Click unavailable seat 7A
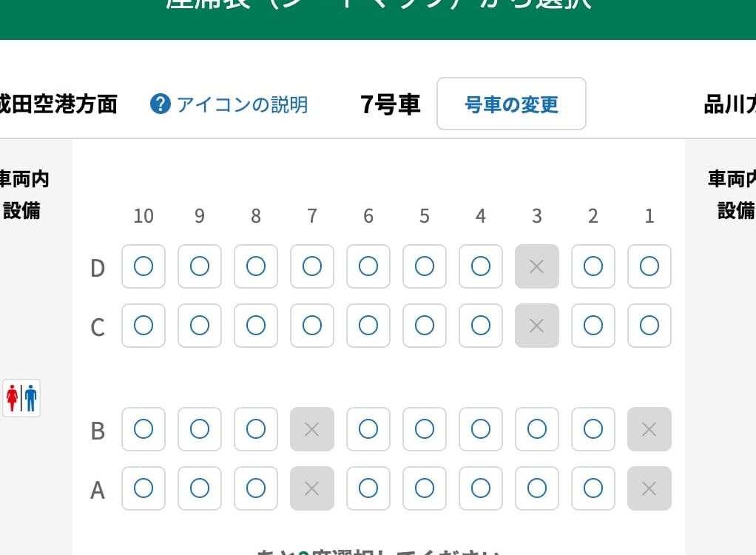 [312, 488]
